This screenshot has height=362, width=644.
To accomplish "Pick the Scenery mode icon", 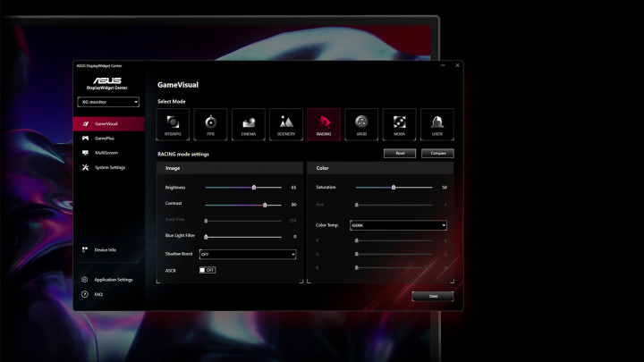I will point(286,124).
